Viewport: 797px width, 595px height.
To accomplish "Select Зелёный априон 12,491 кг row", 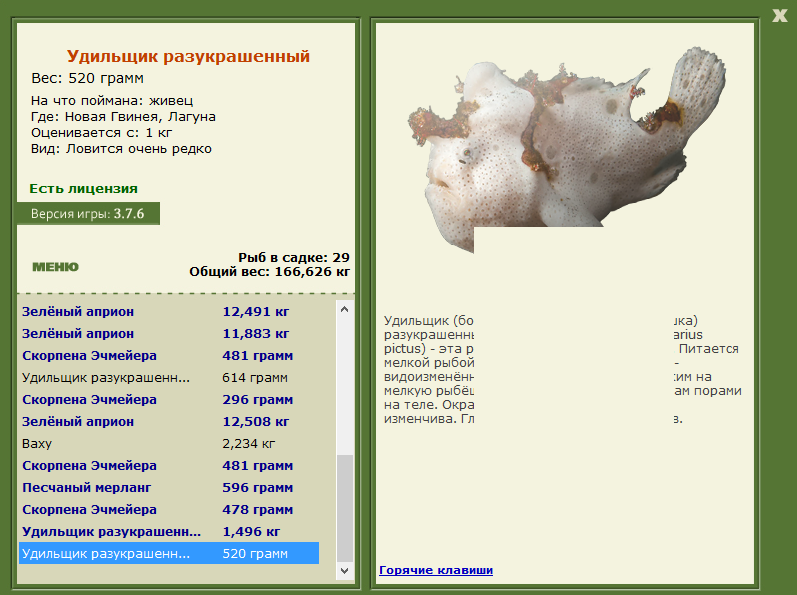I will (x=169, y=311).
